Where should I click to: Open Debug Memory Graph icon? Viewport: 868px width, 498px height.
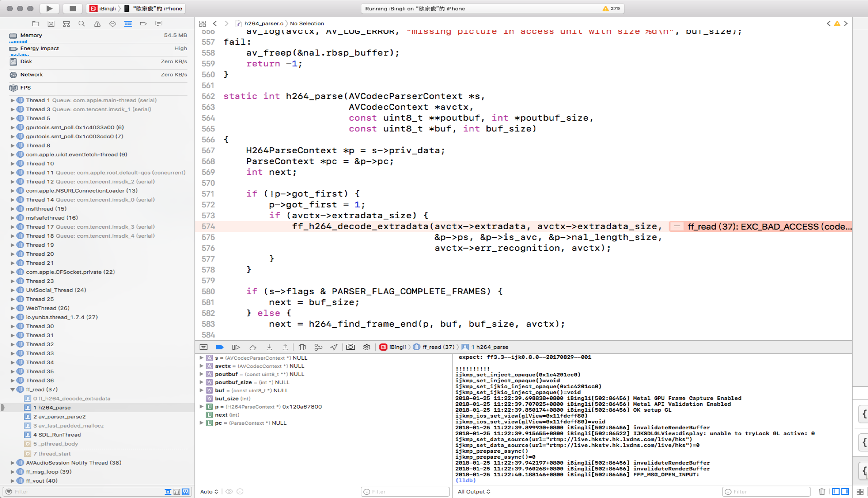tap(318, 347)
